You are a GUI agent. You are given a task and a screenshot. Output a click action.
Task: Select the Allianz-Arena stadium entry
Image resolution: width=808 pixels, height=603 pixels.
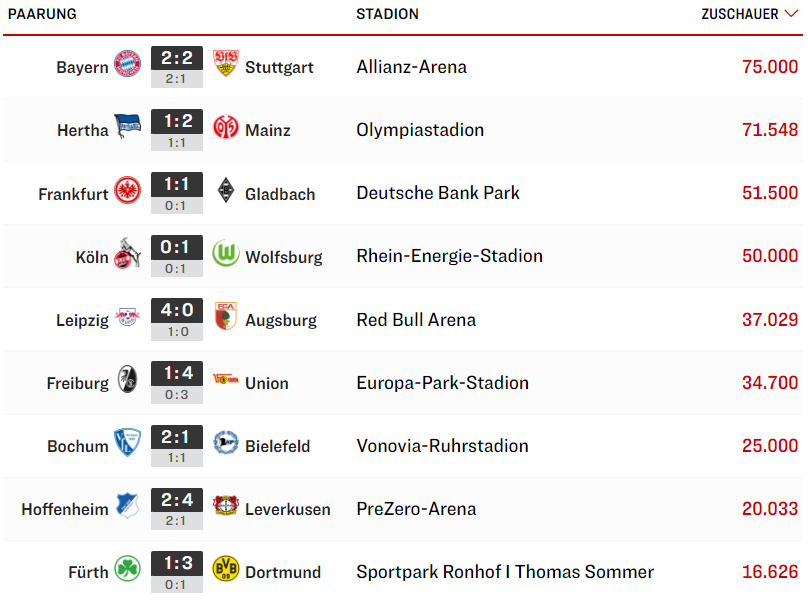tap(412, 67)
